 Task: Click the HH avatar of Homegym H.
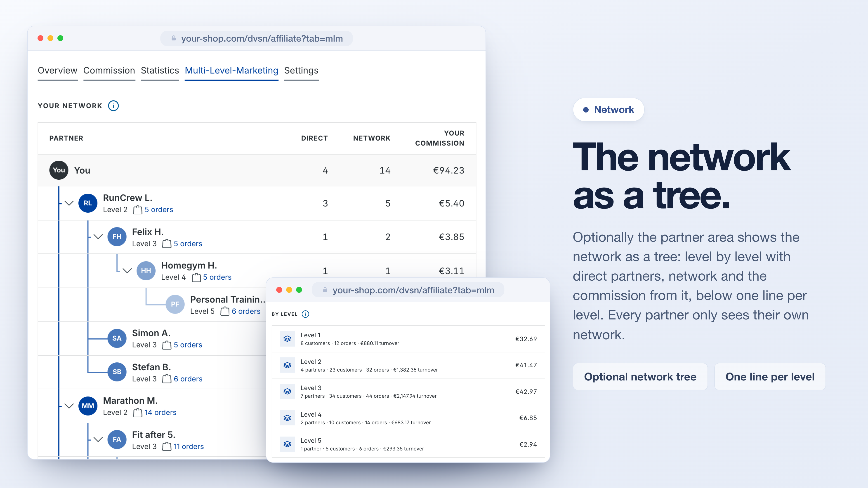(146, 270)
